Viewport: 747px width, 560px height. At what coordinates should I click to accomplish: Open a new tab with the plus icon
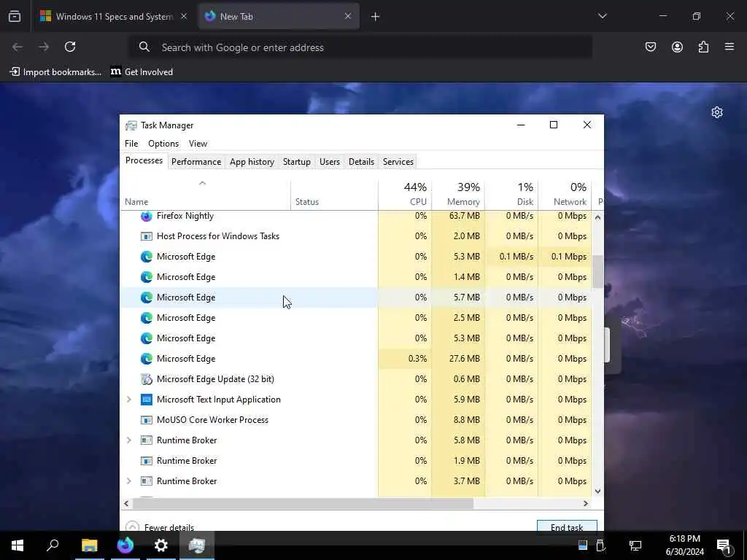tap(376, 17)
